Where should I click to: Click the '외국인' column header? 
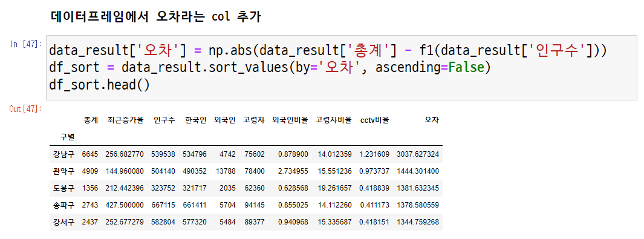coord(225,120)
